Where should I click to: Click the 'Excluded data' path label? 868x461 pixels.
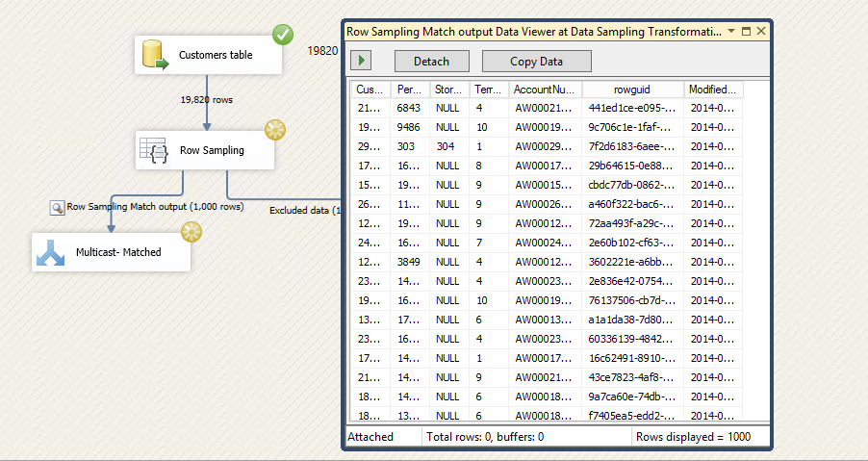coord(304,211)
